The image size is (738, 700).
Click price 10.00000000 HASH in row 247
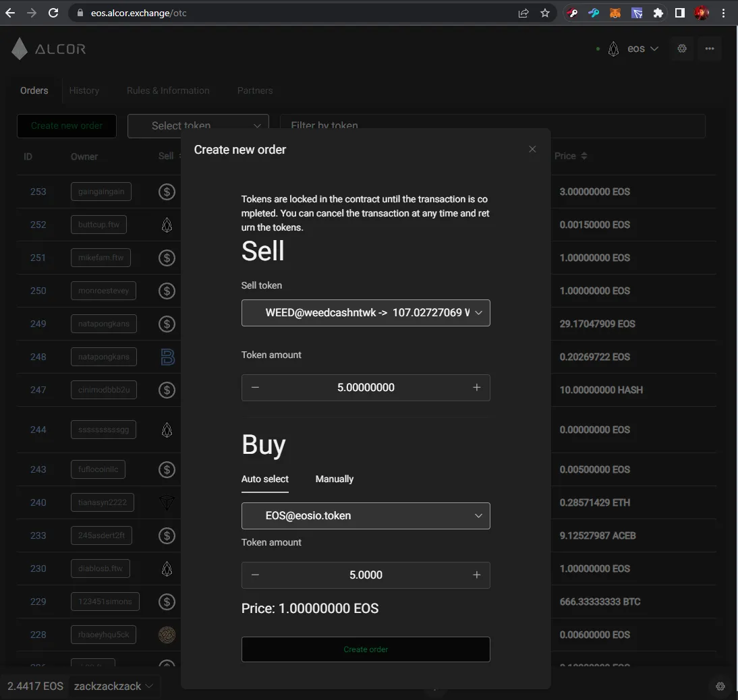[601, 390]
